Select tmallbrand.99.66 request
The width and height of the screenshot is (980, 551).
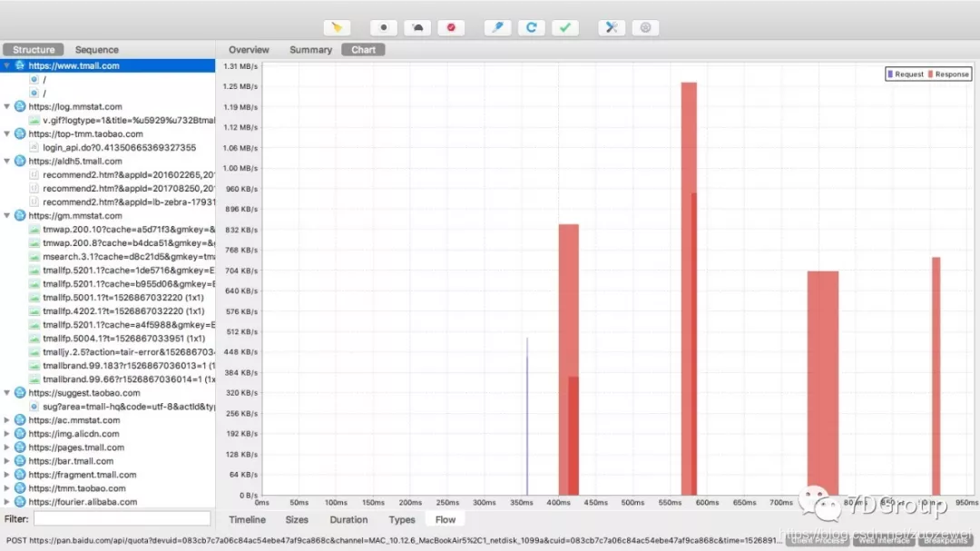tap(129, 379)
